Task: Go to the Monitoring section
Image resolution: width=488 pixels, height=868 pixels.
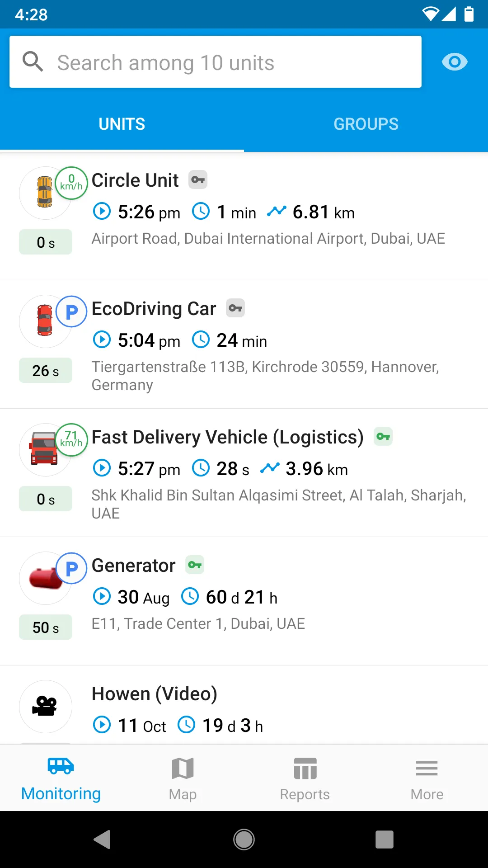Action: pos(61,778)
